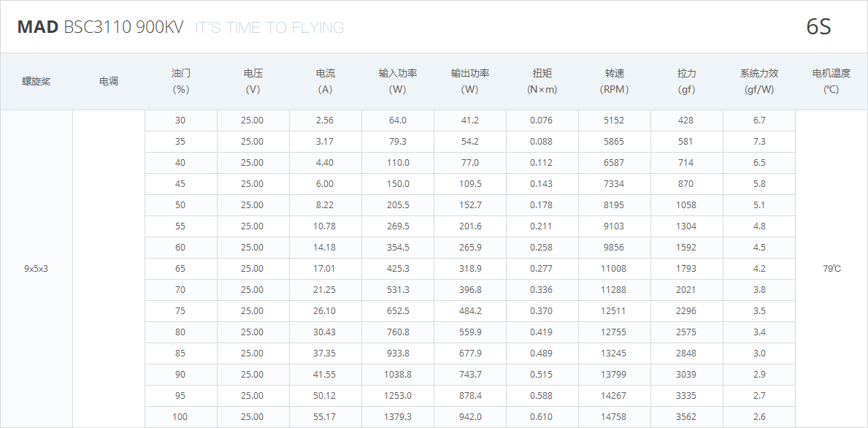Image resolution: width=868 pixels, height=428 pixels.
Task: Select the 1379.3 input power cell
Action: pos(397,417)
